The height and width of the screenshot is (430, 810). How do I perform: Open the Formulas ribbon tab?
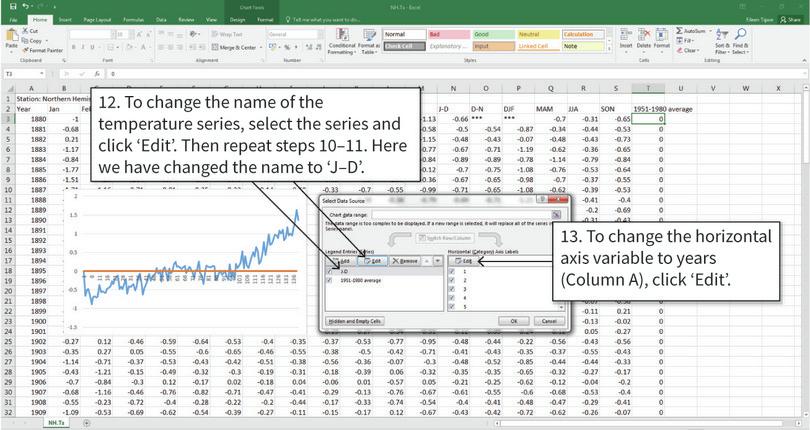click(131, 19)
